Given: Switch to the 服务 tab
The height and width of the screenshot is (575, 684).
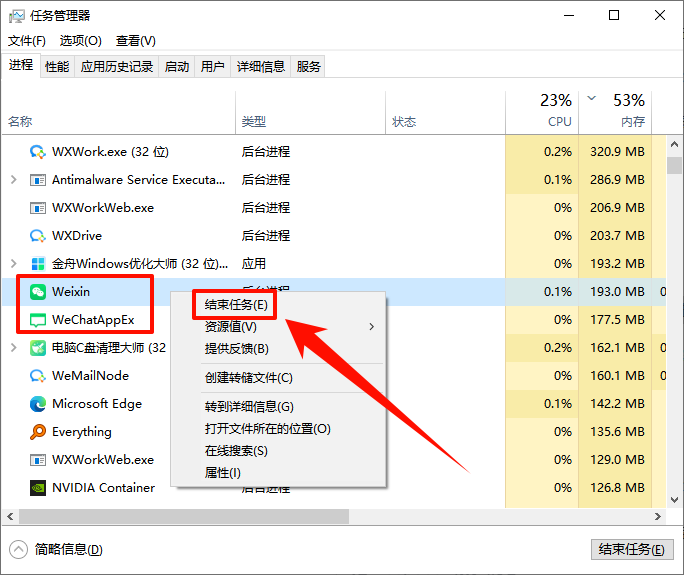Looking at the screenshot, I should 308,67.
